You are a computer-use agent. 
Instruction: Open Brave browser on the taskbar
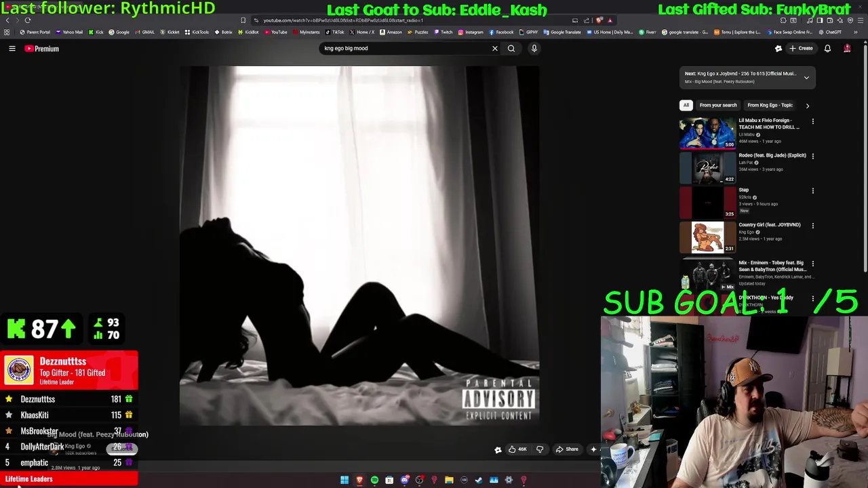pyautogui.click(x=359, y=481)
